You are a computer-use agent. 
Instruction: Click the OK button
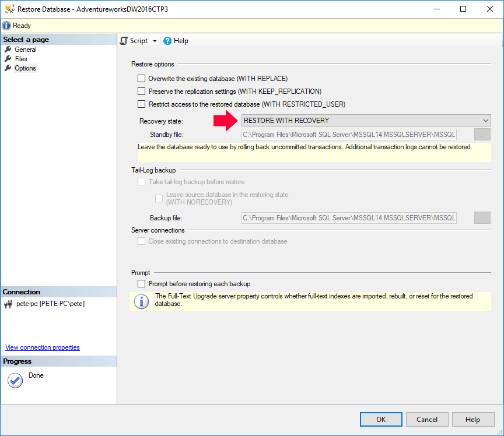coord(381,419)
